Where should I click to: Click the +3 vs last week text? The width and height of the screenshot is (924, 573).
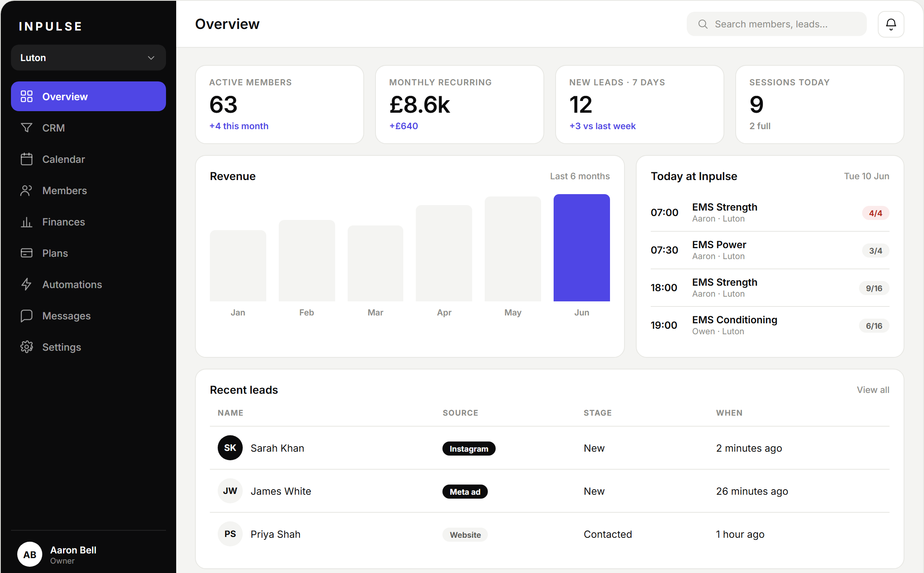point(603,126)
